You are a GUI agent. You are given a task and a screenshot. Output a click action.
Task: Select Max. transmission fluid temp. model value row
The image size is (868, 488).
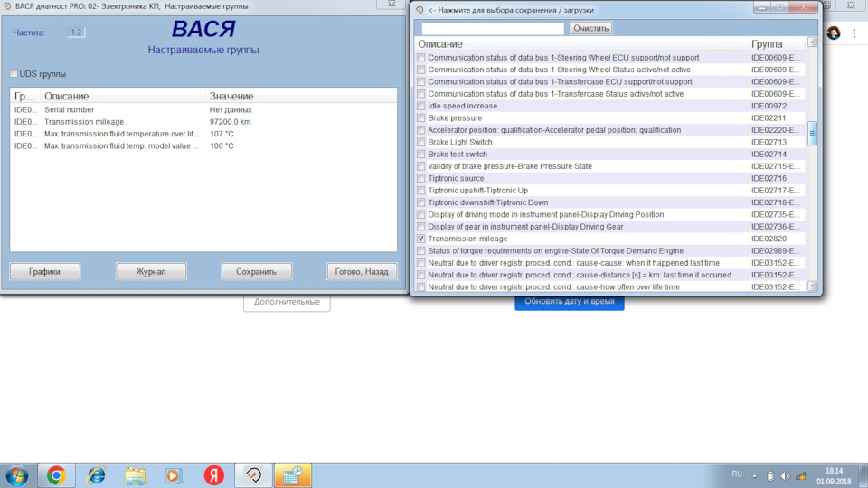(x=203, y=146)
